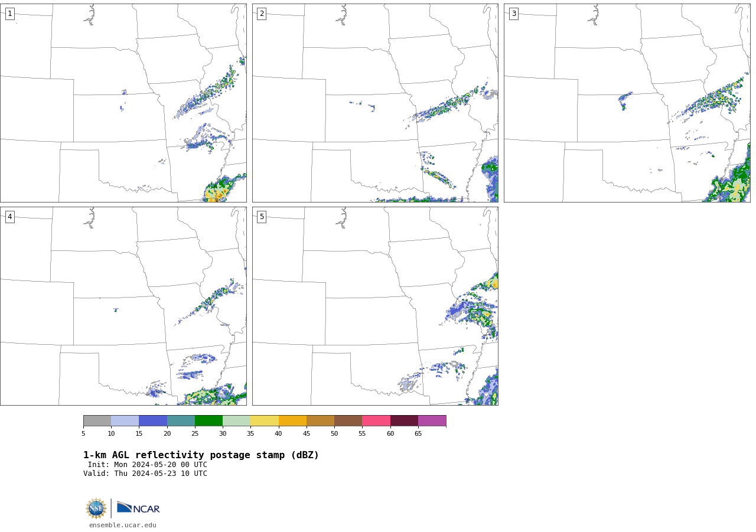Click the orange 40-45 dBZ swatch
Viewport: 756px width, 532px height.
pos(292,420)
